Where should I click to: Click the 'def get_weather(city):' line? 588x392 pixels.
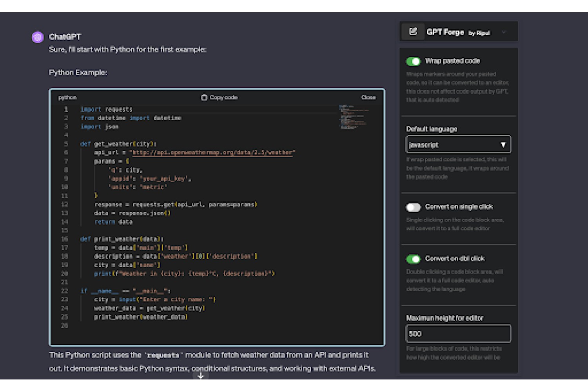click(x=119, y=144)
